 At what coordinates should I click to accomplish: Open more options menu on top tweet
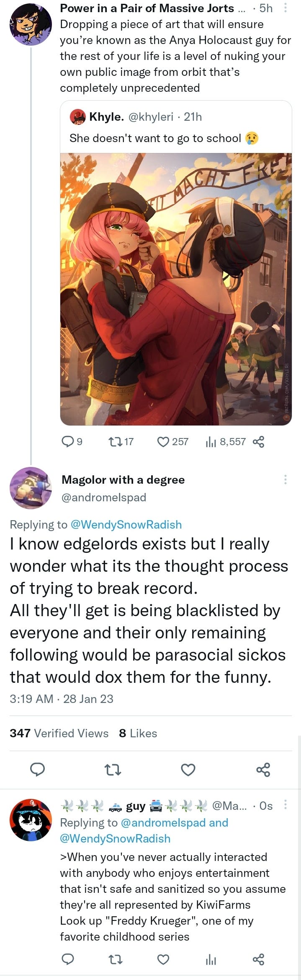point(286,8)
